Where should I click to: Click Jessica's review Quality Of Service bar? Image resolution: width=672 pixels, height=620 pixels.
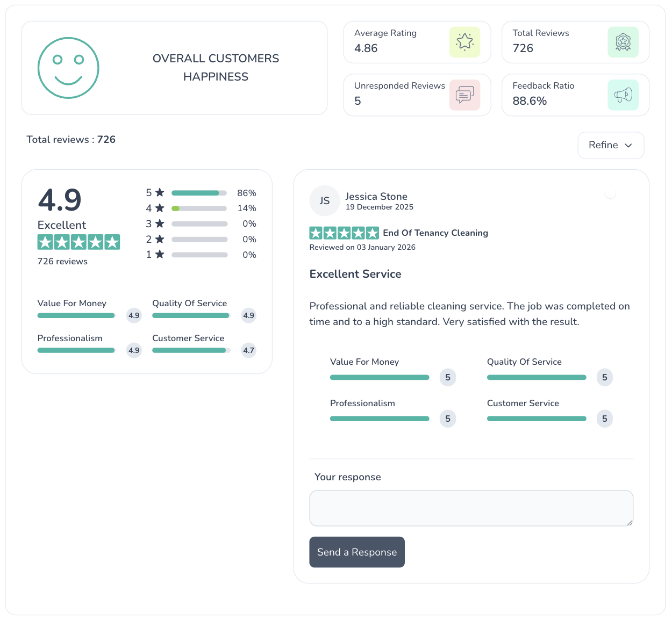click(537, 377)
